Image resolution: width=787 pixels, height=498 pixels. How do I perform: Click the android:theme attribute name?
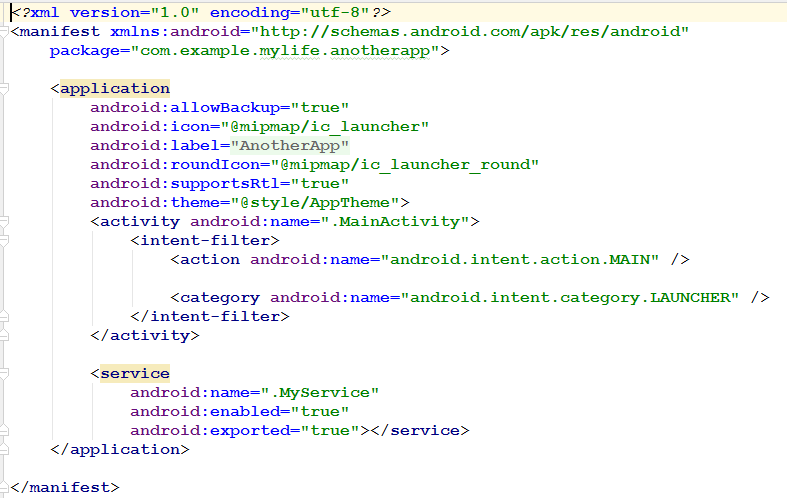[155, 203]
